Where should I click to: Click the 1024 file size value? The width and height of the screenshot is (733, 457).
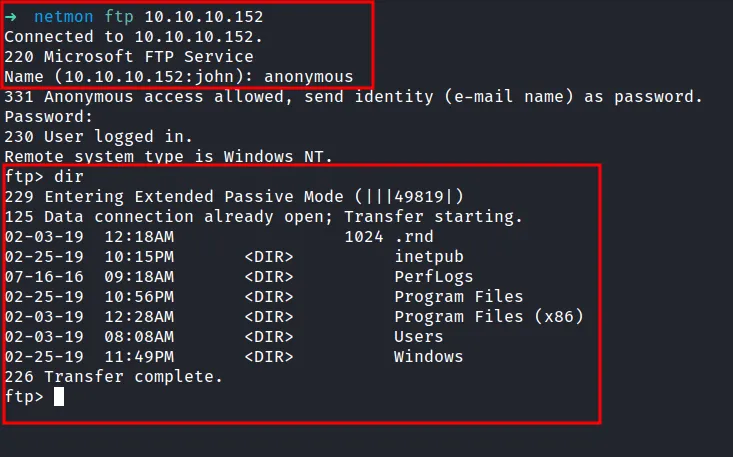pos(363,237)
